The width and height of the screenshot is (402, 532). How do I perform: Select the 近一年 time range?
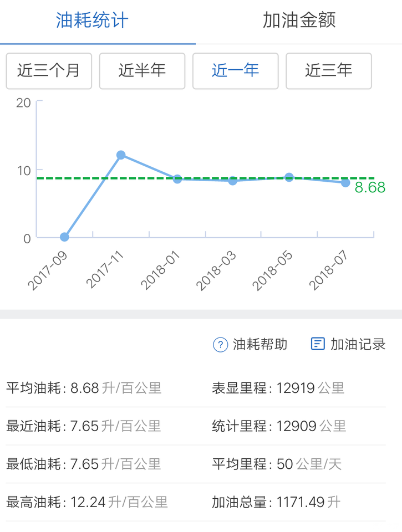235,70
